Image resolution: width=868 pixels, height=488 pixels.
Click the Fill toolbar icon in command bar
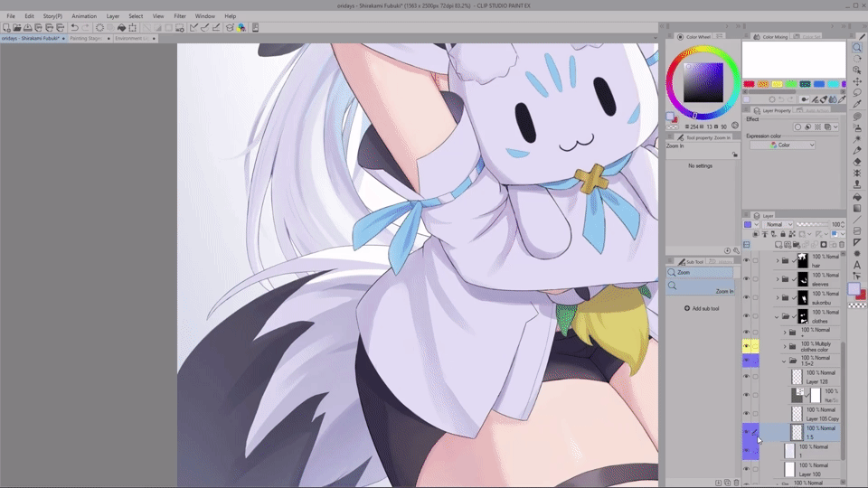point(121,28)
